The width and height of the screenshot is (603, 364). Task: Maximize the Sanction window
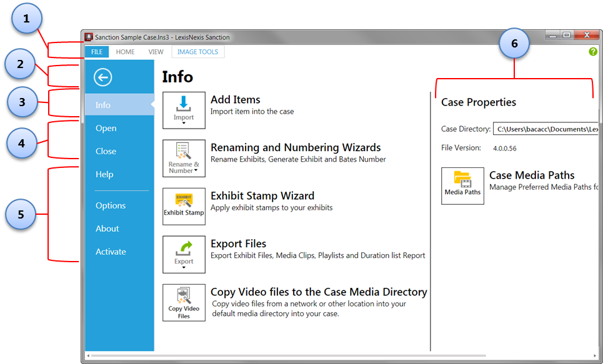pos(567,36)
